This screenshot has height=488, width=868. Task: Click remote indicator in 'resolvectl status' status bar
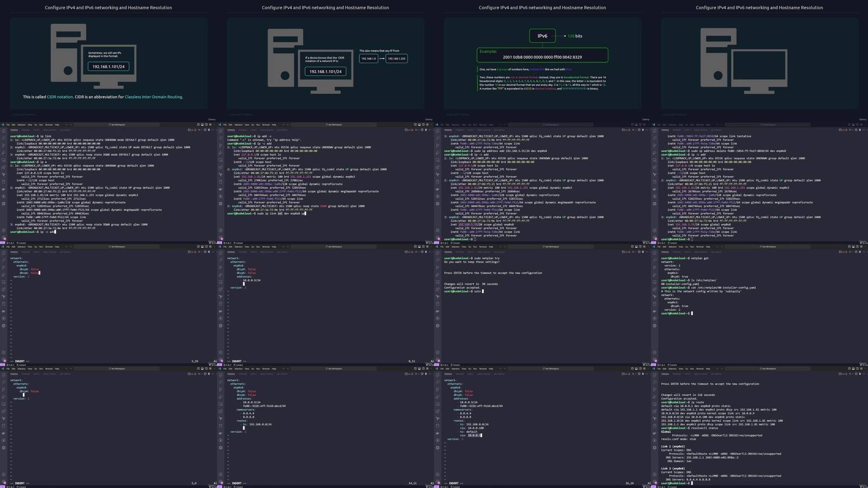653,487
